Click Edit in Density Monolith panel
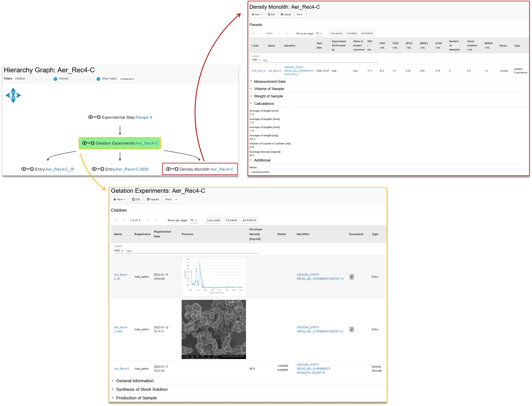Image resolution: width=532 pixels, height=406 pixels. coord(271,14)
